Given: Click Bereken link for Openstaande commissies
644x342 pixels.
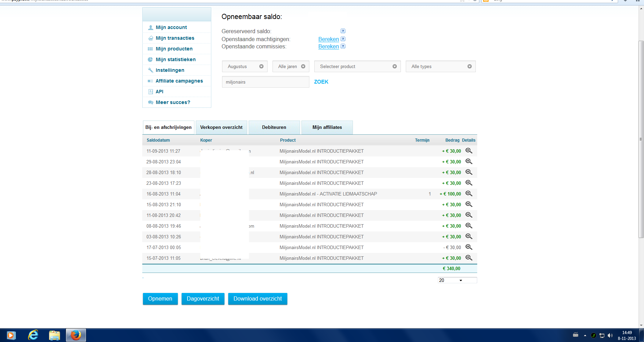Looking at the screenshot, I should coord(329,46).
